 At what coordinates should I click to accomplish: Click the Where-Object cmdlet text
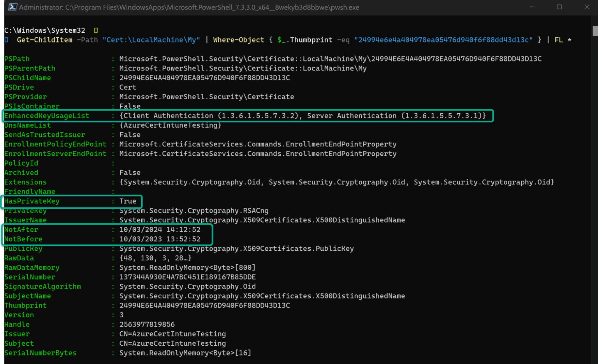tap(238, 40)
